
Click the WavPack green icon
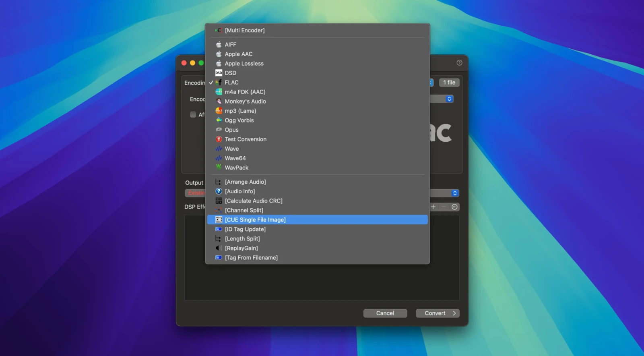(219, 168)
